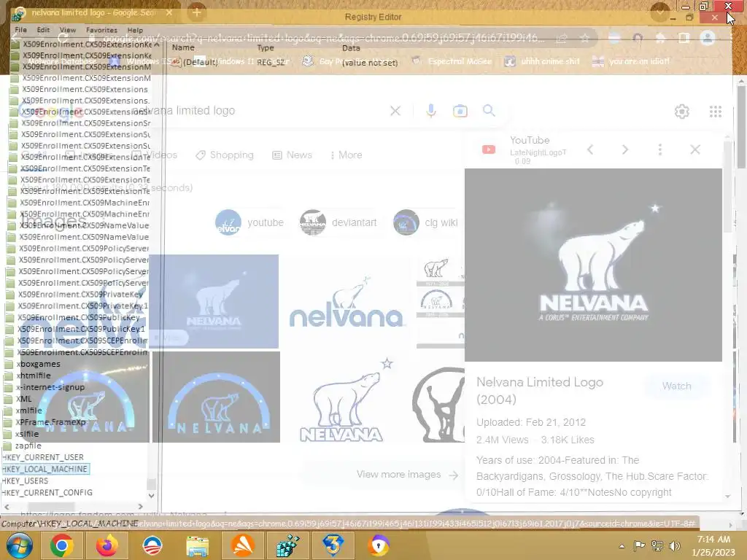Viewport: 747px width, 560px height.
Task: Open the Chrome profile avatar
Action: click(x=708, y=38)
